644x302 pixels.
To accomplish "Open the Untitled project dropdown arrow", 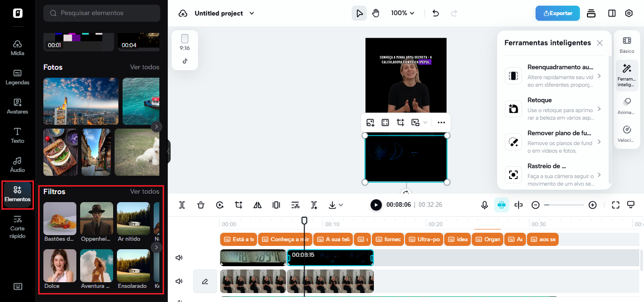I will point(252,13).
